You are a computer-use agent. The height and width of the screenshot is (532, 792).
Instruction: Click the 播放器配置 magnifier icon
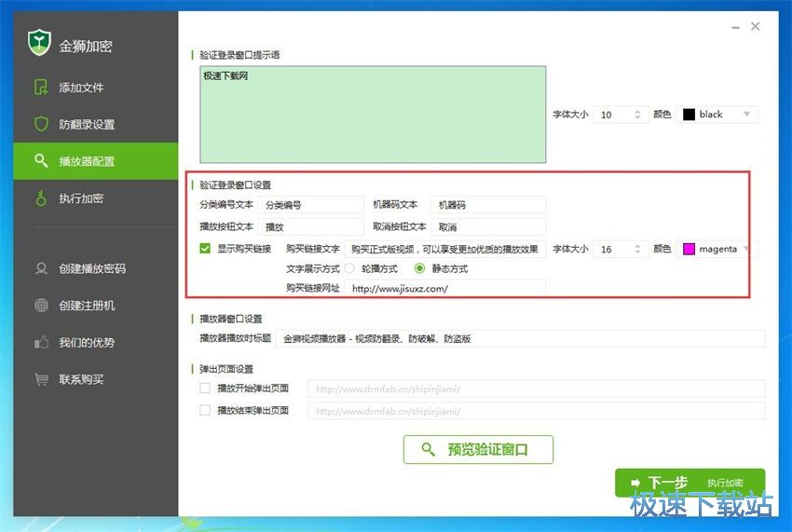click(x=41, y=160)
